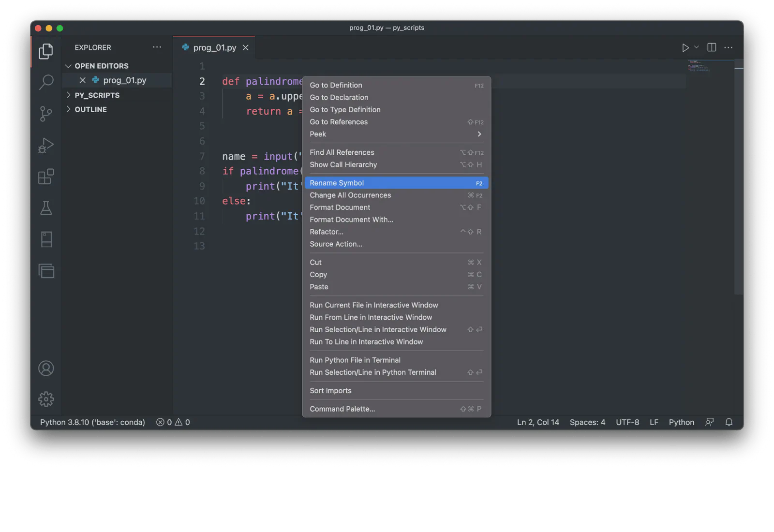The image size is (774, 532).
Task: Click the editor vertical scrollbar
Action: pyautogui.click(x=739, y=177)
